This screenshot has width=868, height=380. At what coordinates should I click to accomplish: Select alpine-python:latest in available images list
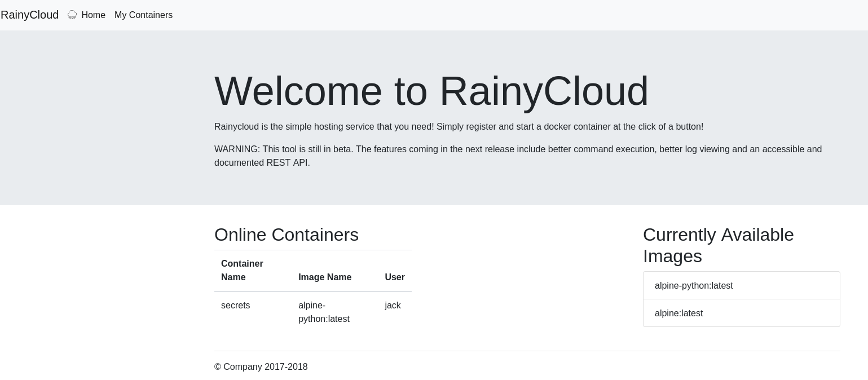pyautogui.click(x=694, y=286)
